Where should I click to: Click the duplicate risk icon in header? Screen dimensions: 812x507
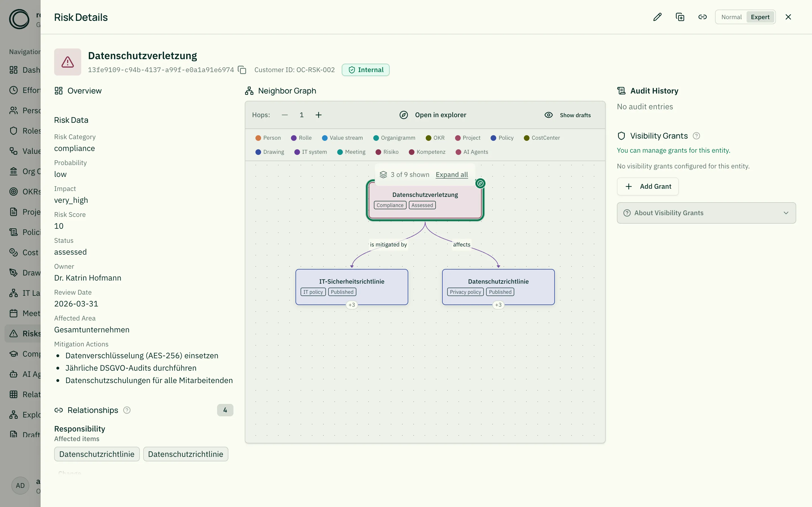pyautogui.click(x=680, y=17)
